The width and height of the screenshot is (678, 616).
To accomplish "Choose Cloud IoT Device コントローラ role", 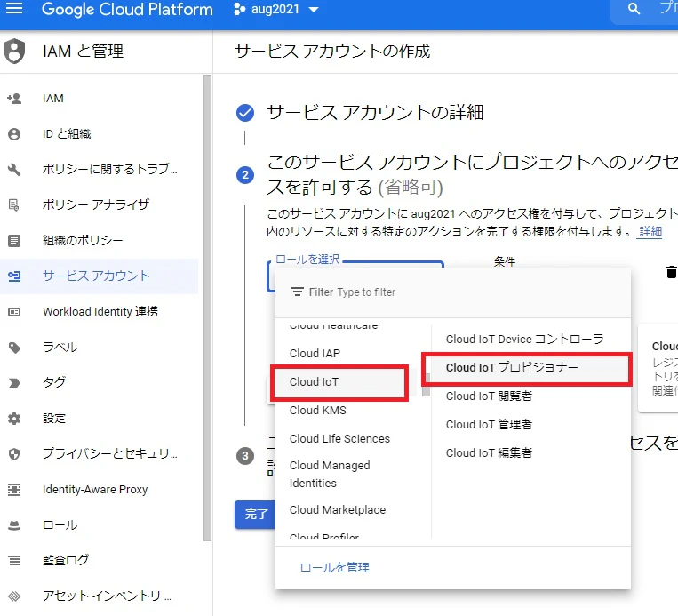I will 524,340.
